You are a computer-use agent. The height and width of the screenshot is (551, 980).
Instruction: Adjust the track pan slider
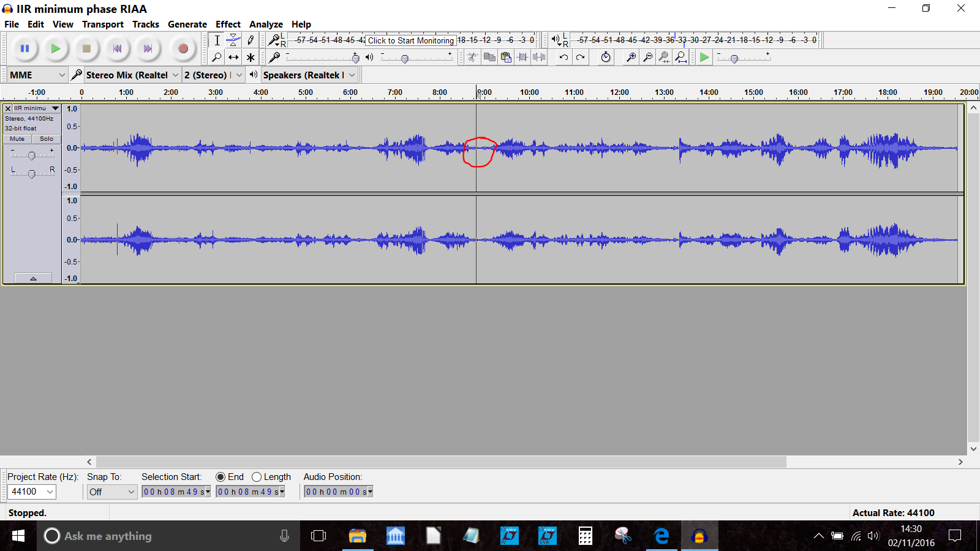pyautogui.click(x=32, y=174)
